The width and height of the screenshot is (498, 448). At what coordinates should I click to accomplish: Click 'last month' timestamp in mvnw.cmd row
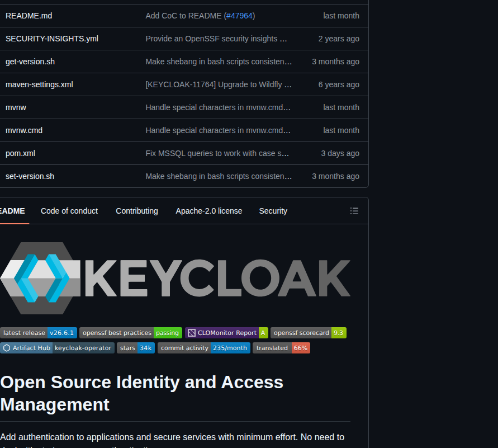click(341, 130)
